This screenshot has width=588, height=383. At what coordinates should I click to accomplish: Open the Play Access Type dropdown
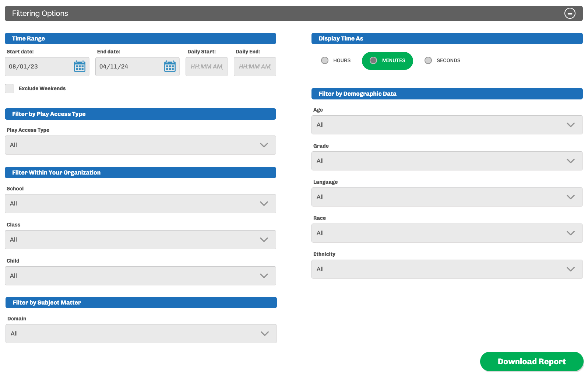point(140,145)
